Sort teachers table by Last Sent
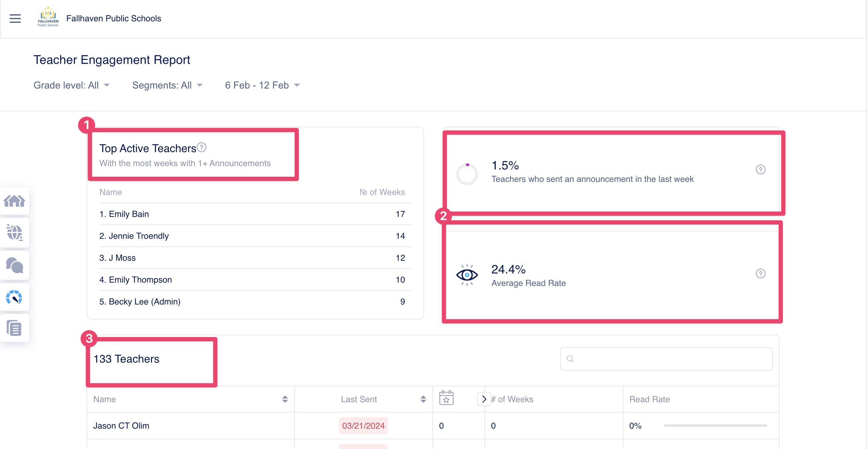This screenshot has height=449, width=868. (x=423, y=399)
